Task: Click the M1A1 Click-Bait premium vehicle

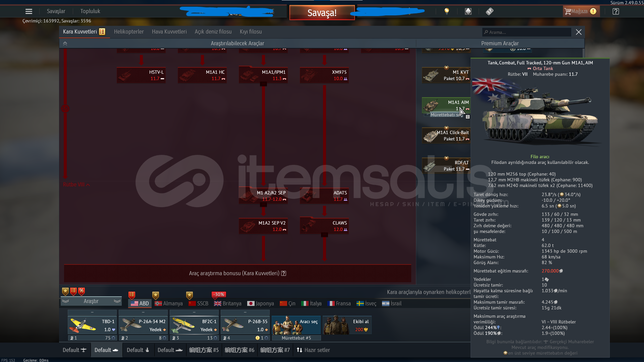Action: (x=446, y=136)
